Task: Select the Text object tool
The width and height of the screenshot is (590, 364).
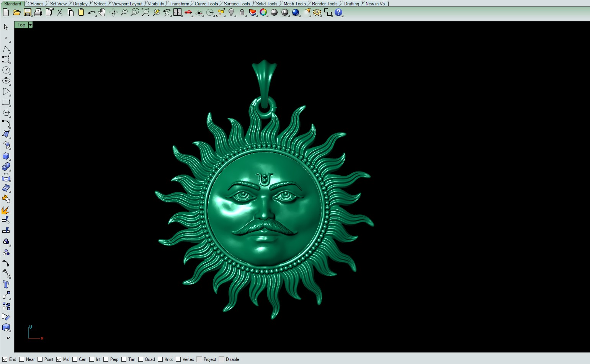Action: (6, 284)
